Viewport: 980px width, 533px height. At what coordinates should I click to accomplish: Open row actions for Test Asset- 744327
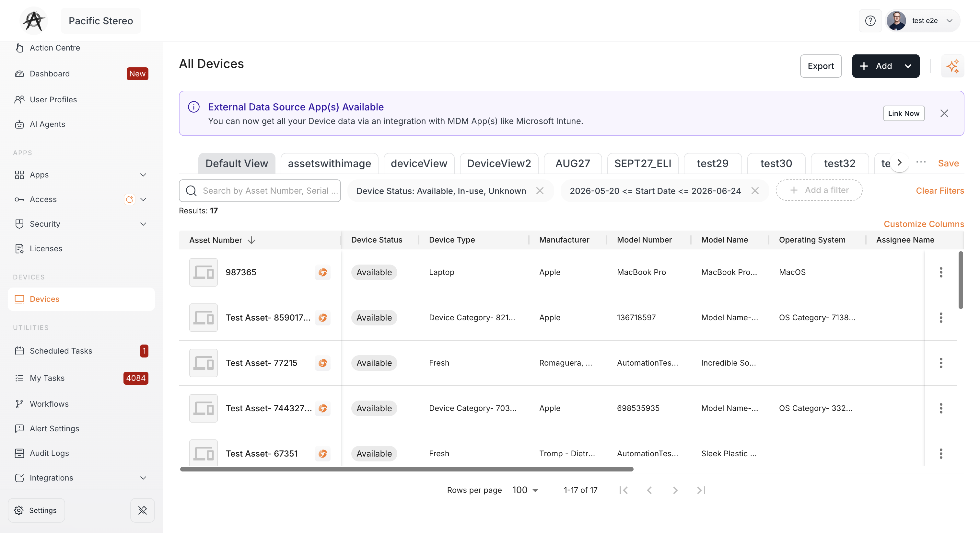coord(941,408)
